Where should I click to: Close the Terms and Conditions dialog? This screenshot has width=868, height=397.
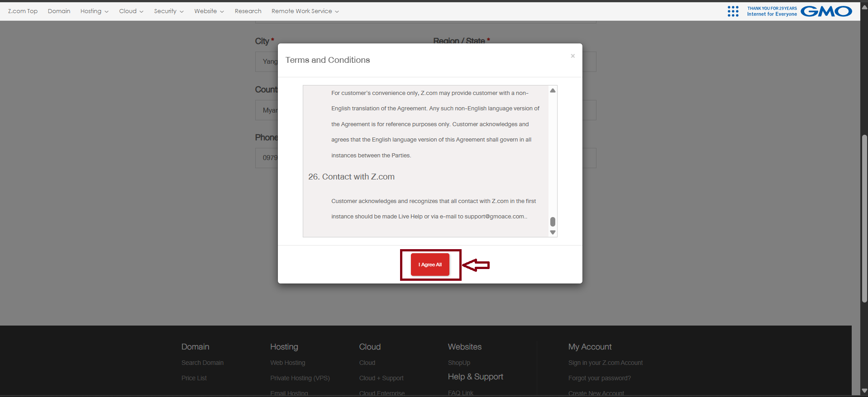[572, 56]
